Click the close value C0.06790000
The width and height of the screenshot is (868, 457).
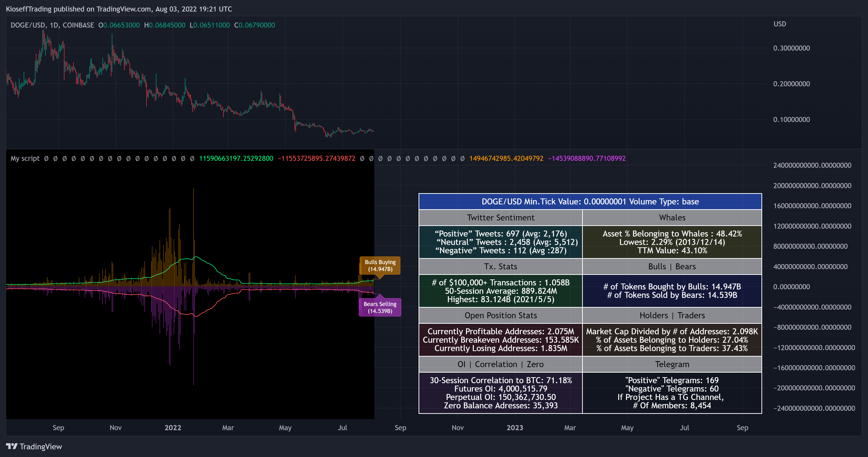click(254, 25)
